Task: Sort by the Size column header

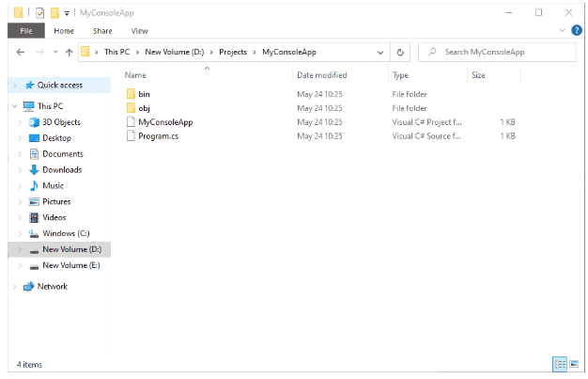Action: [478, 75]
